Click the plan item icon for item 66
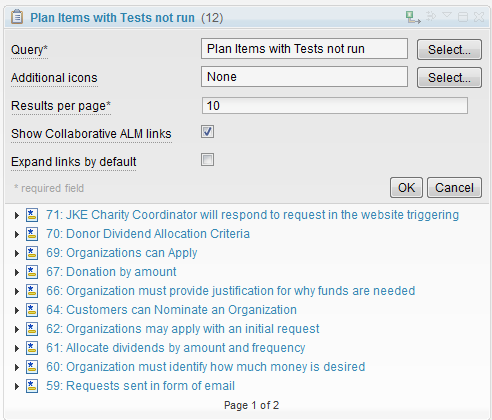Image resolution: width=492 pixels, height=420 pixels. [x=32, y=291]
